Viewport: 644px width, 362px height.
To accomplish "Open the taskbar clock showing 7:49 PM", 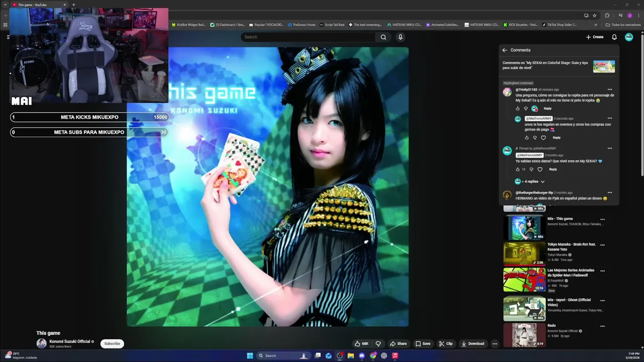I will pyautogui.click(x=633, y=355).
